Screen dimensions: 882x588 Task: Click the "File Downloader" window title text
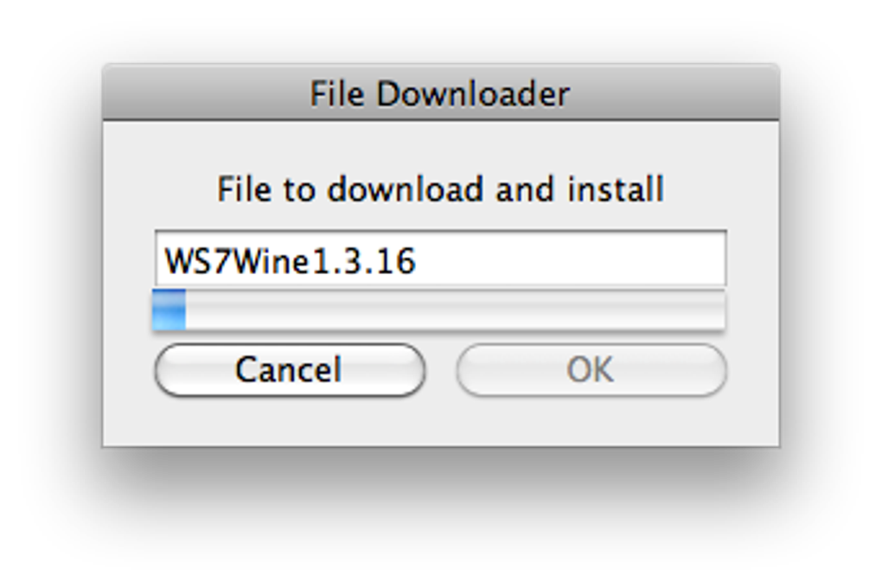[439, 93]
